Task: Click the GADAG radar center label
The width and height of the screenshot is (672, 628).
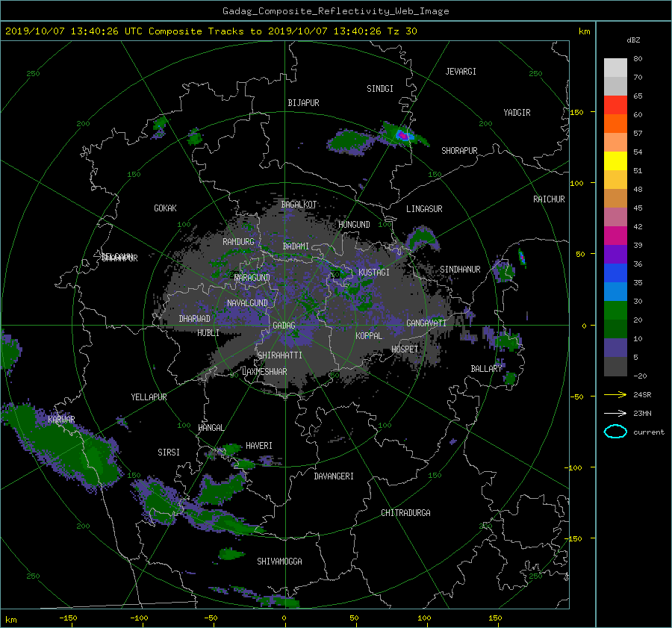Action: [284, 326]
